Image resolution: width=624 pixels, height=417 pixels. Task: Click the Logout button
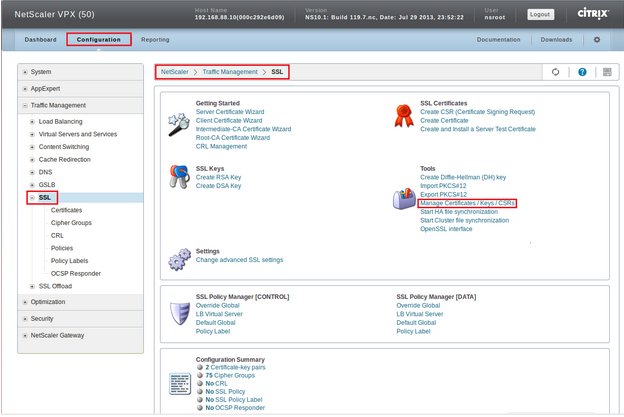(x=540, y=14)
